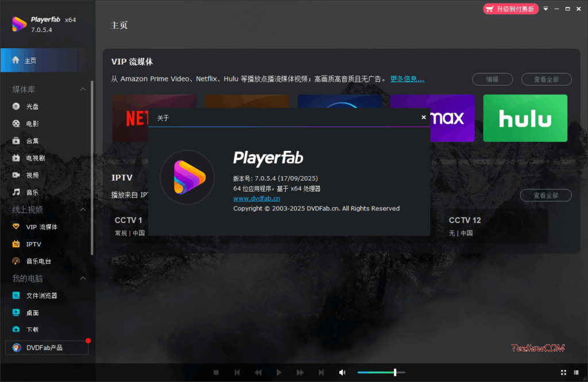Click the IPTV section heading
Screen dimensions: 588x382
coord(122,177)
